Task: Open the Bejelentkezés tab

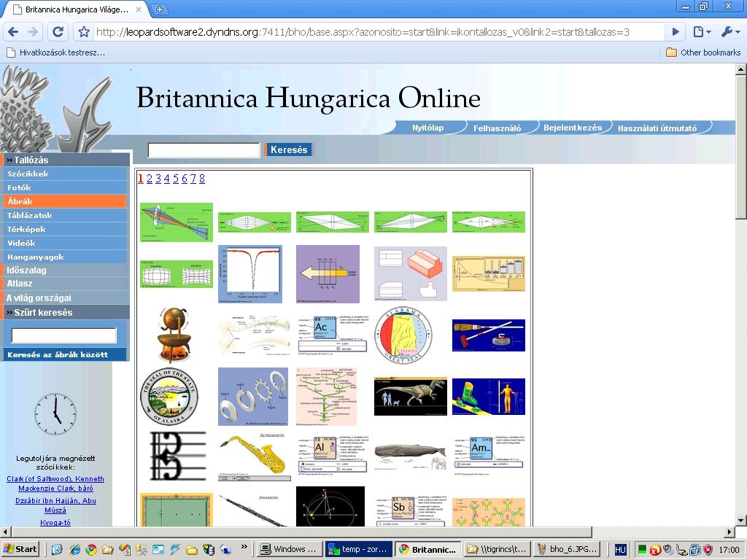Action: pyautogui.click(x=573, y=128)
